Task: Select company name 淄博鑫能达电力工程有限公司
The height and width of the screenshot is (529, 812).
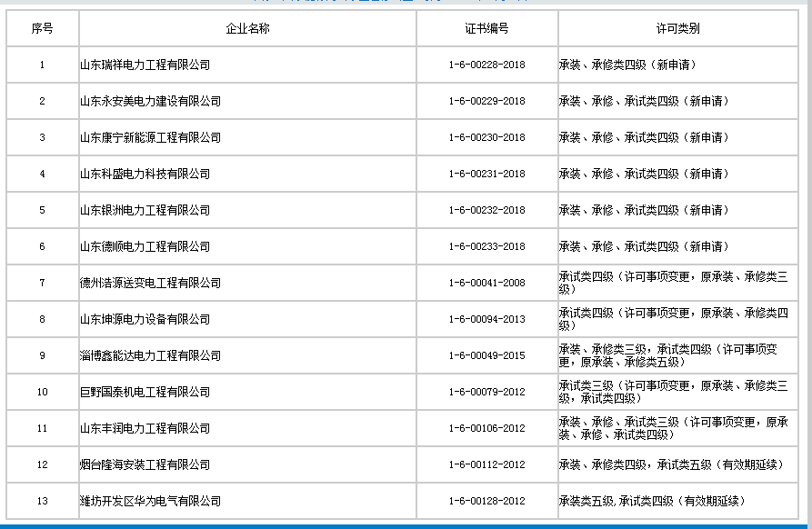Action: tap(150, 355)
